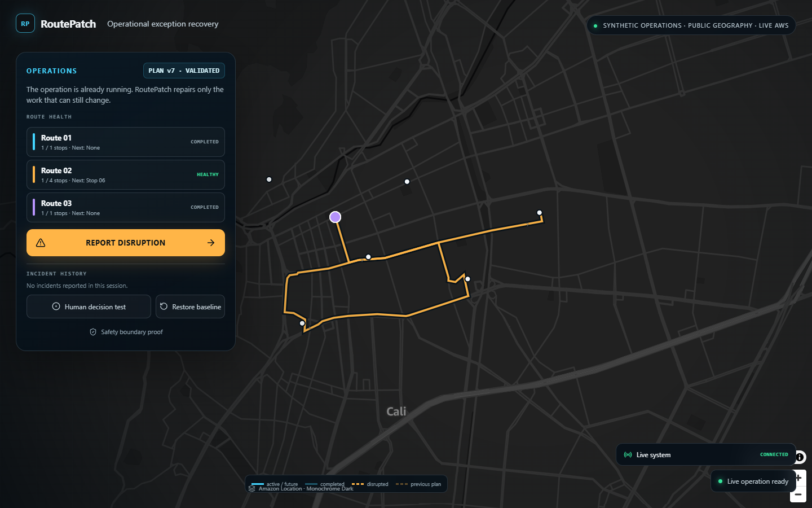
Task: Click the Live system CONNECTED status bar
Action: click(x=705, y=454)
